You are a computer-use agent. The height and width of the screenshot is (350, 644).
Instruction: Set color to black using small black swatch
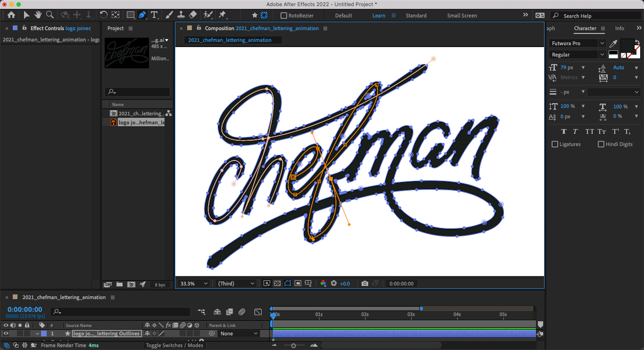point(613,53)
